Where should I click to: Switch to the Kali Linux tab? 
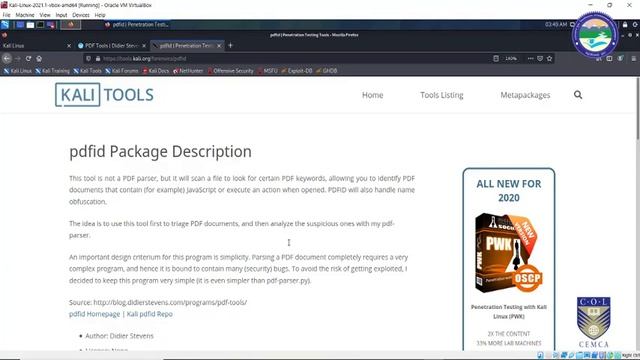point(36,45)
